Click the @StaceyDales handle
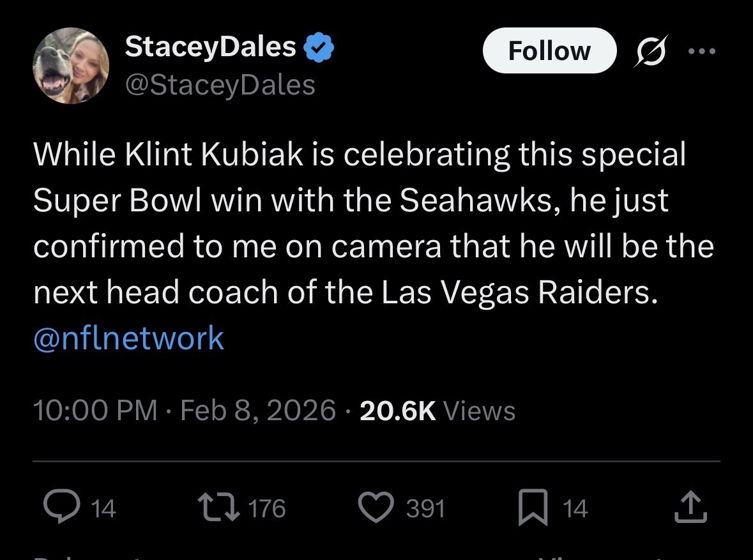This screenshot has width=753, height=560. pyautogui.click(x=220, y=84)
